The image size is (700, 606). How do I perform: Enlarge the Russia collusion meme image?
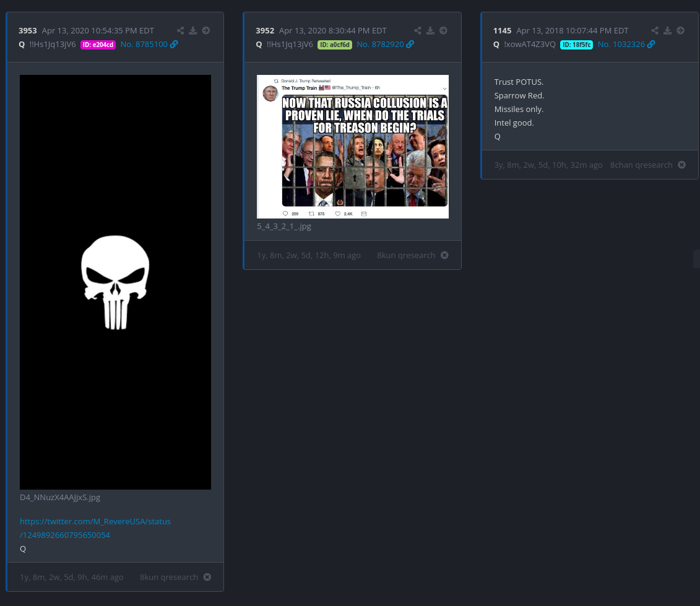click(x=353, y=147)
